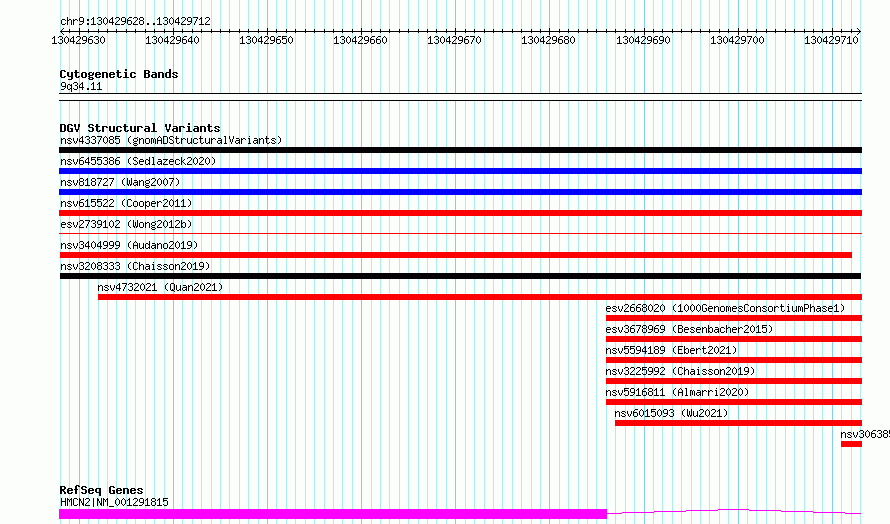Open the HMCN2|NM_001291815 gene label
This screenshot has width=890, height=524.
pos(114,502)
